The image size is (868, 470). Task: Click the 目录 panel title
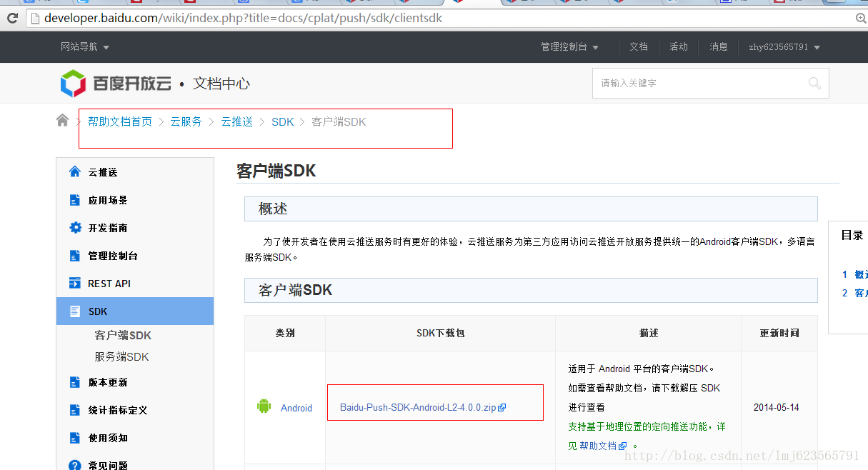[852, 235]
